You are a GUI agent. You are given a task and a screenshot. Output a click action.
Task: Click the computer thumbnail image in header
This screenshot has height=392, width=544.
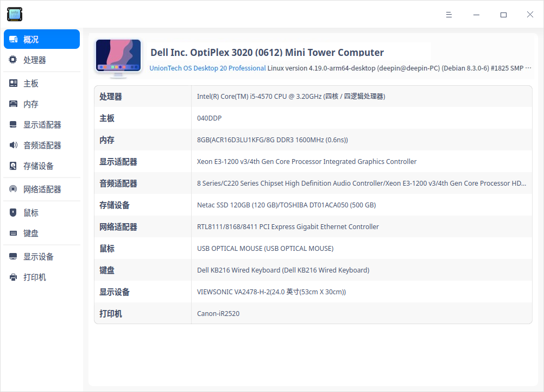click(118, 58)
